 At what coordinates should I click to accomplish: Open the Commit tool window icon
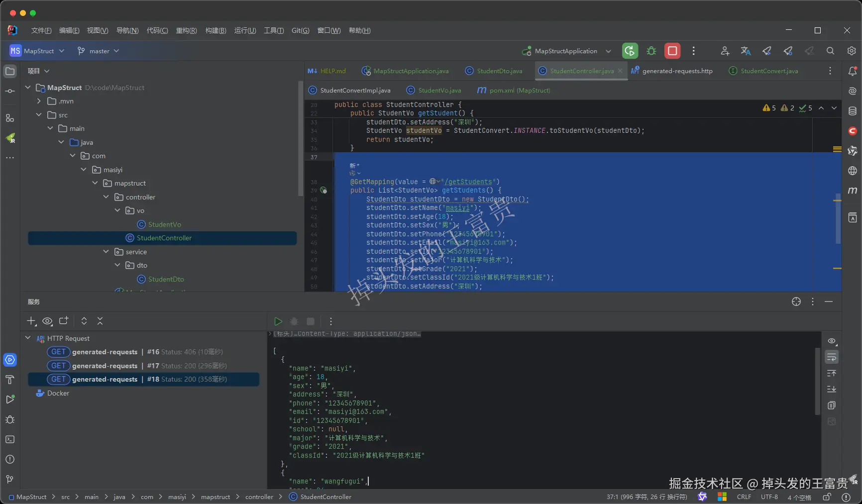10,91
